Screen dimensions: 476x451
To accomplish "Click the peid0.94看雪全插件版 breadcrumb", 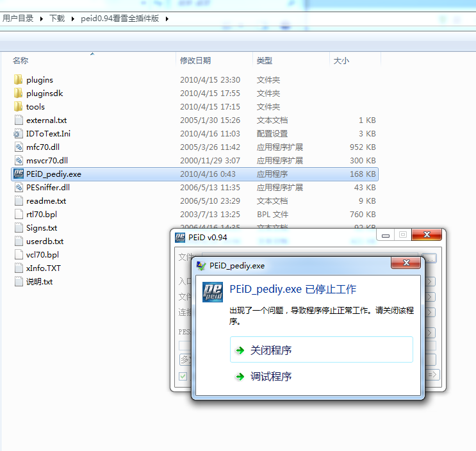I will point(120,19).
